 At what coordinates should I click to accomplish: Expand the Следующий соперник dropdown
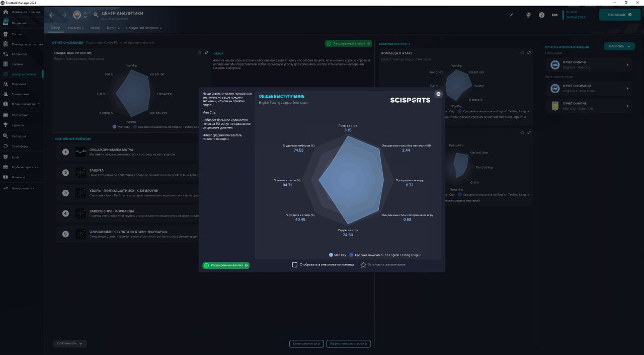tap(144, 28)
